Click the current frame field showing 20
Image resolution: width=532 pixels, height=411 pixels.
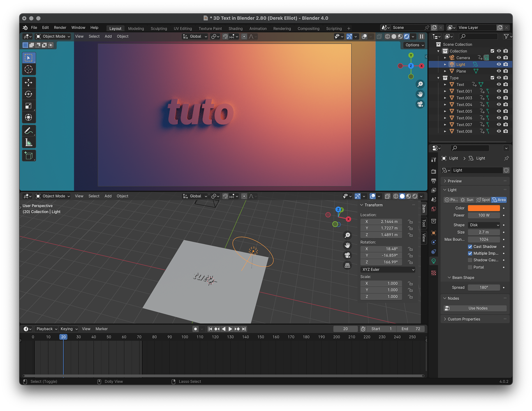(345, 329)
